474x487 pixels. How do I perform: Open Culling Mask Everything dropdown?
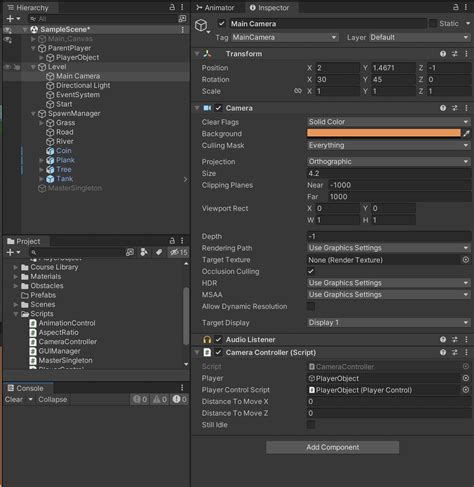tap(388, 145)
